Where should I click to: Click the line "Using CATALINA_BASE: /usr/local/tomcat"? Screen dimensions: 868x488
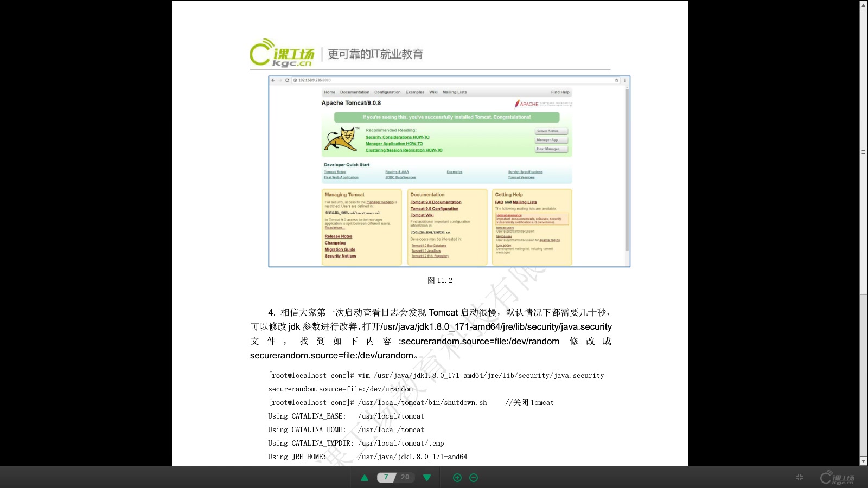point(346,416)
